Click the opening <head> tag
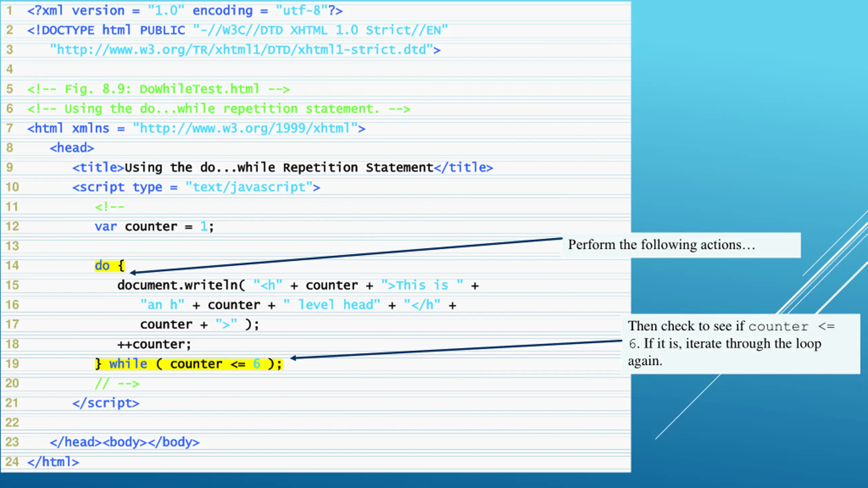 pyautogui.click(x=72, y=148)
